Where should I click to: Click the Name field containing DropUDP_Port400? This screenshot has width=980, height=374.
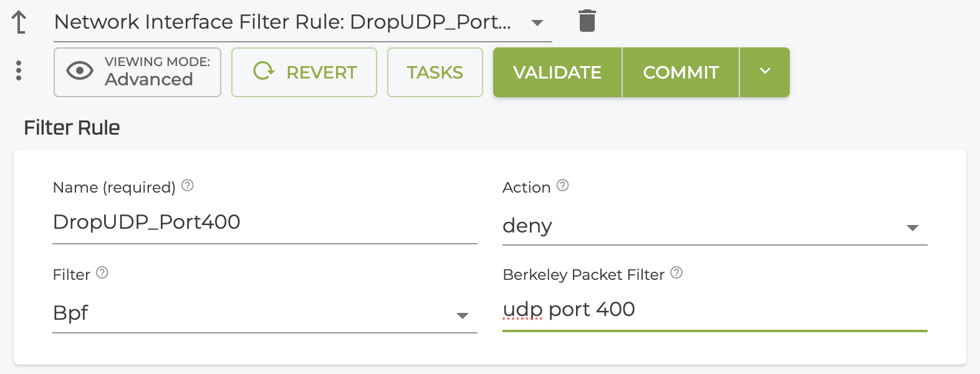pyautogui.click(x=264, y=223)
